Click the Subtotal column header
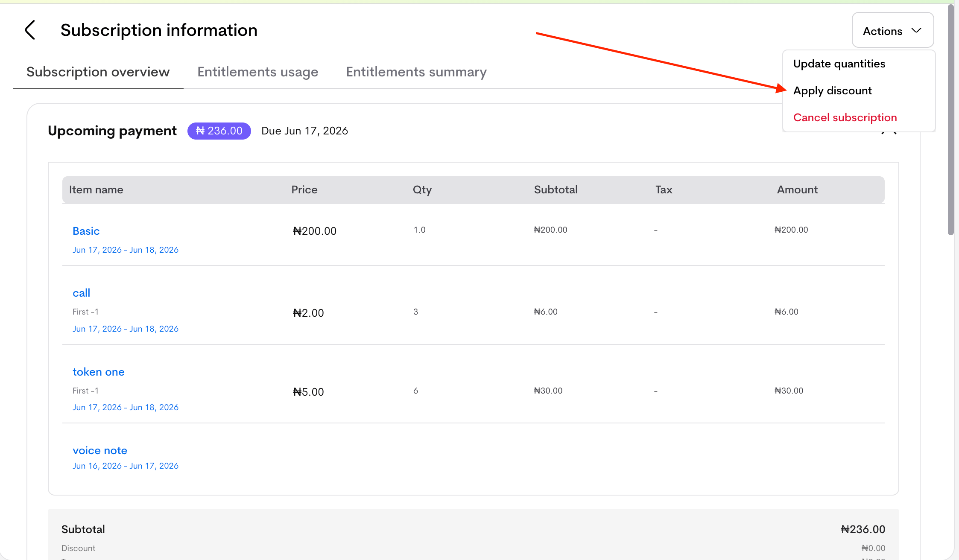959x560 pixels. click(556, 190)
